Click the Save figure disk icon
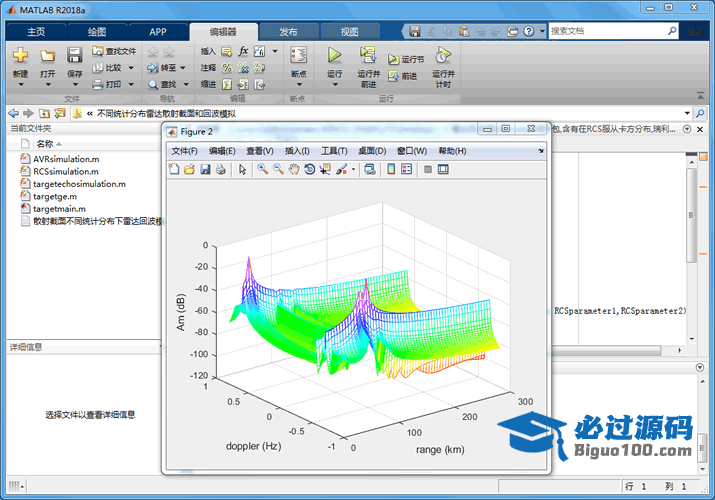 tap(205, 170)
